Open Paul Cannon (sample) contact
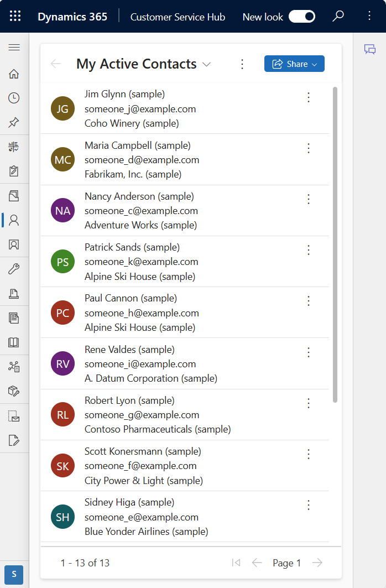The image size is (386, 588). [x=131, y=299]
